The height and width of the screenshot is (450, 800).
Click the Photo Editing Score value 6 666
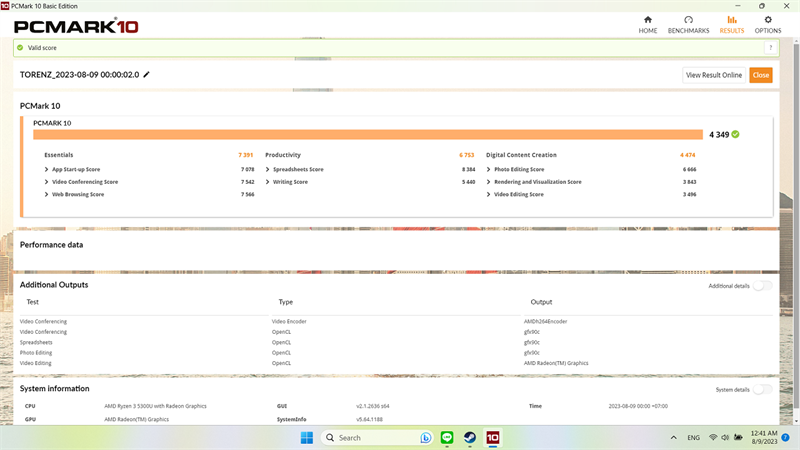point(689,169)
